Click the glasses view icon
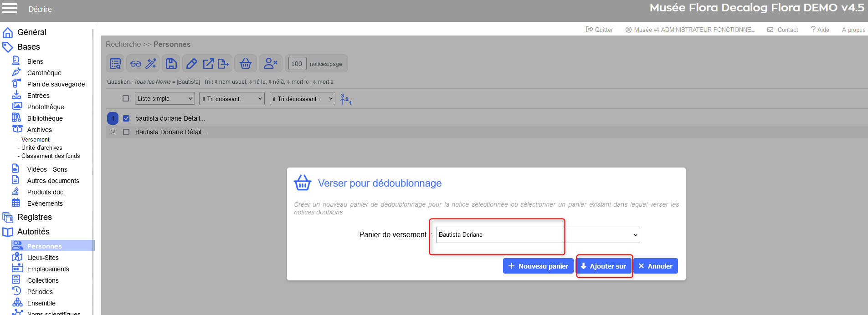 coord(136,64)
